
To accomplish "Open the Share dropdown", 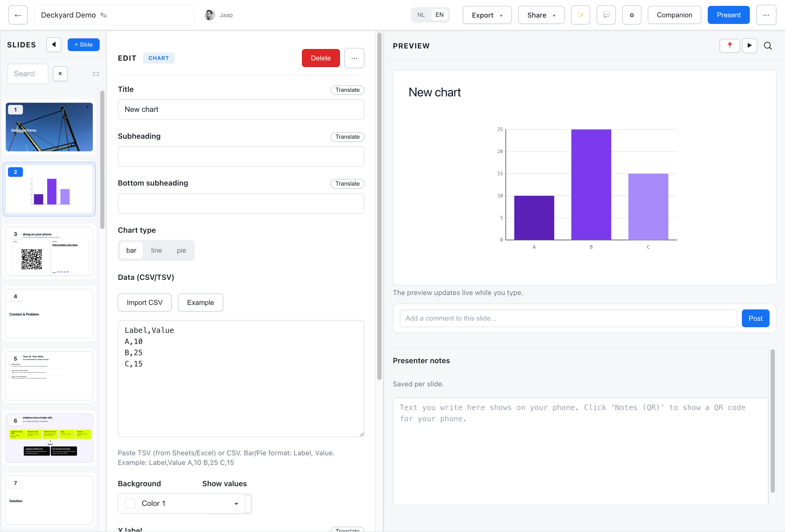I will pos(541,15).
